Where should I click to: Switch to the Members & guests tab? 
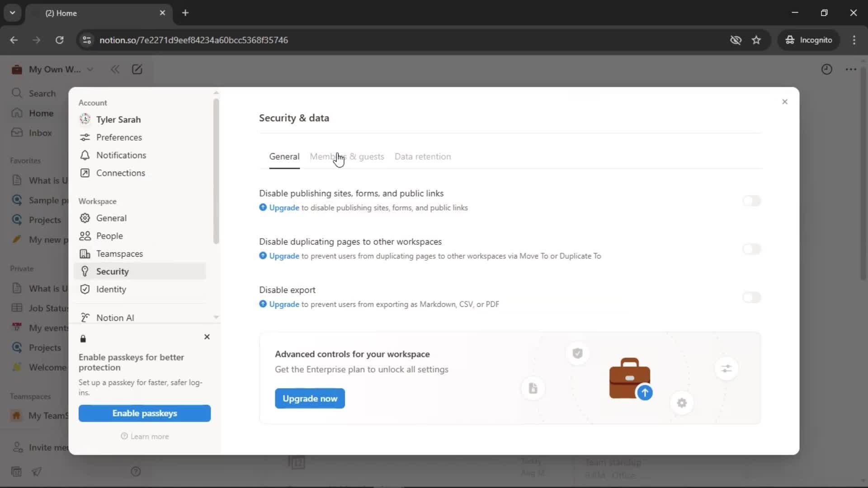point(347,156)
